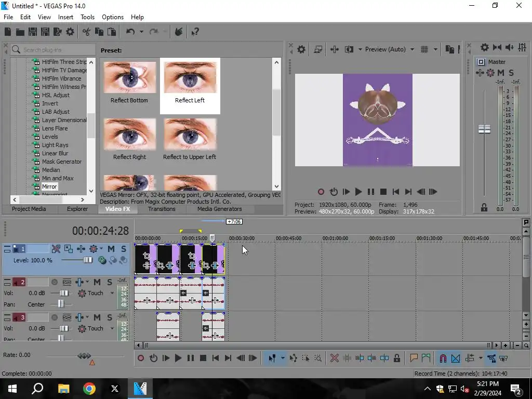This screenshot has height=399, width=532.
Task: Expand the Normal Edit Tool dropdown arrow
Action: coord(282,358)
